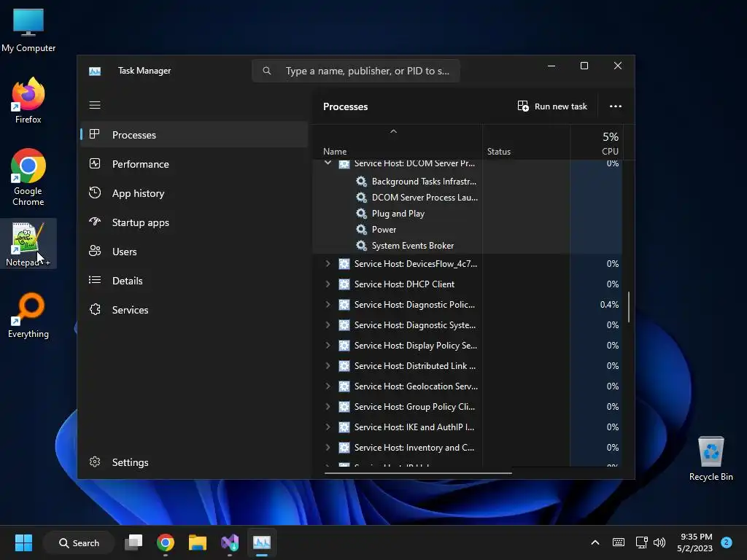The height and width of the screenshot is (560, 747).
Task: Click the Plug and Play gear icon
Action: [362, 214]
